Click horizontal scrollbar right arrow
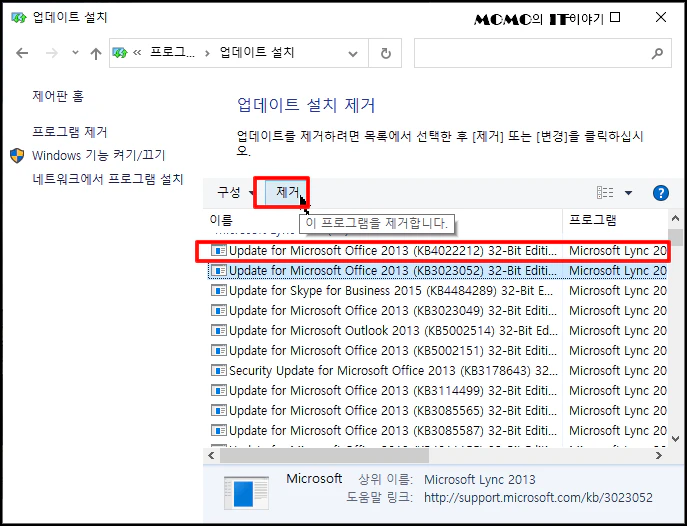687x526 pixels. [659, 455]
